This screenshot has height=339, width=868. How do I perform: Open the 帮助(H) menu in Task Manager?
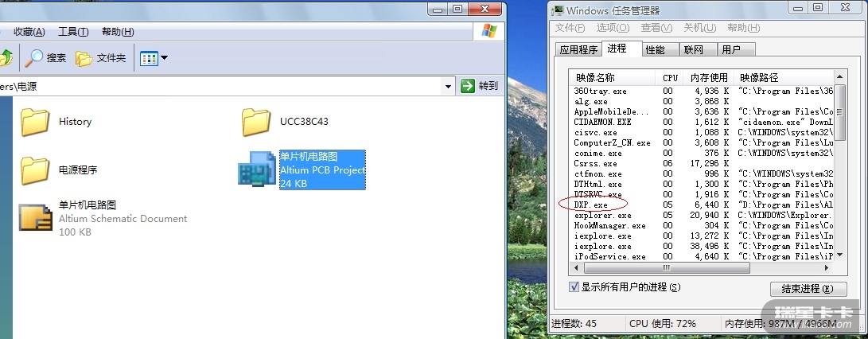[x=743, y=27]
